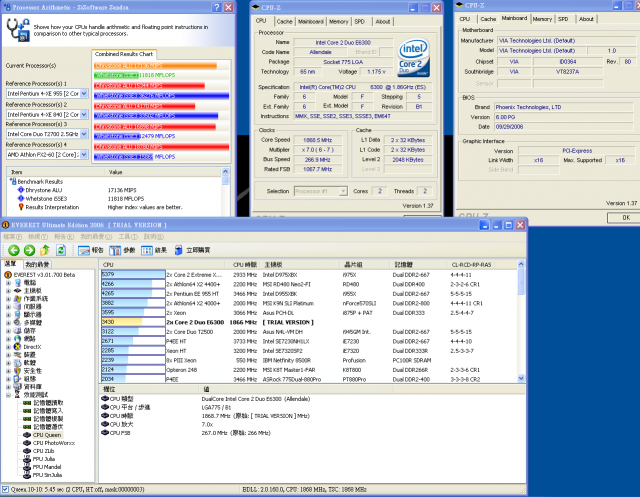The height and width of the screenshot is (497, 640).
Task: Open Reference Processor(s) 4 dropdown
Action: tap(84, 155)
